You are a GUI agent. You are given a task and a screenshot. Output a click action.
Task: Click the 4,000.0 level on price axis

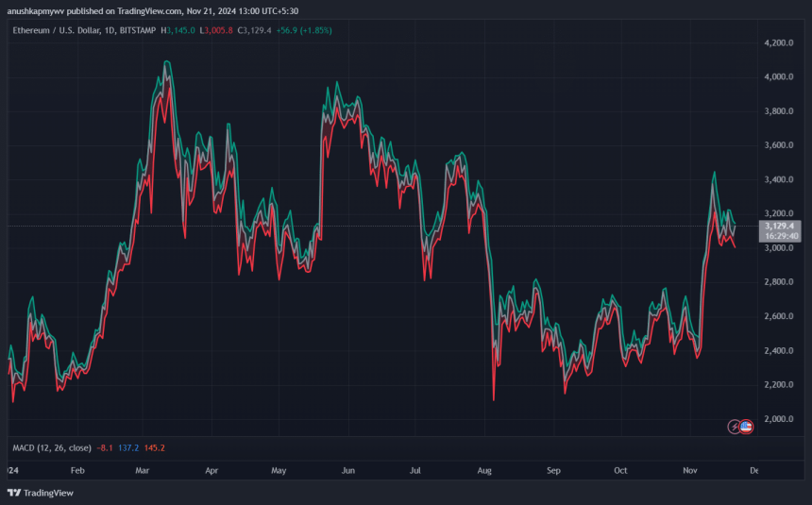[x=778, y=77]
